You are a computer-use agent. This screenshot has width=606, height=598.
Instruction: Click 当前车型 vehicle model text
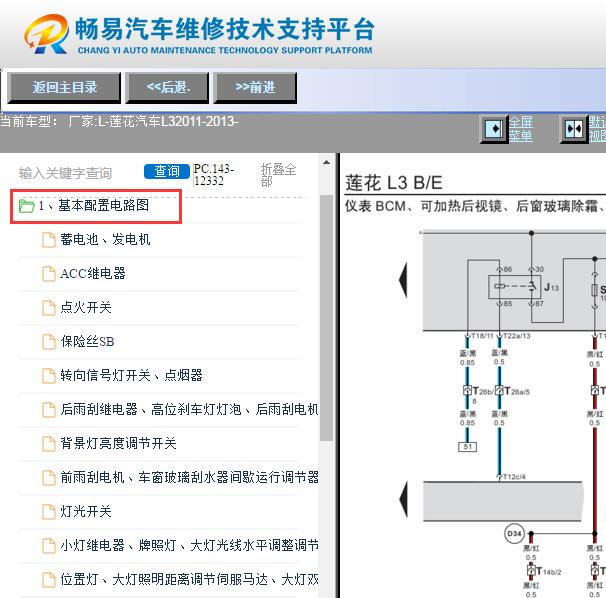pos(119,121)
